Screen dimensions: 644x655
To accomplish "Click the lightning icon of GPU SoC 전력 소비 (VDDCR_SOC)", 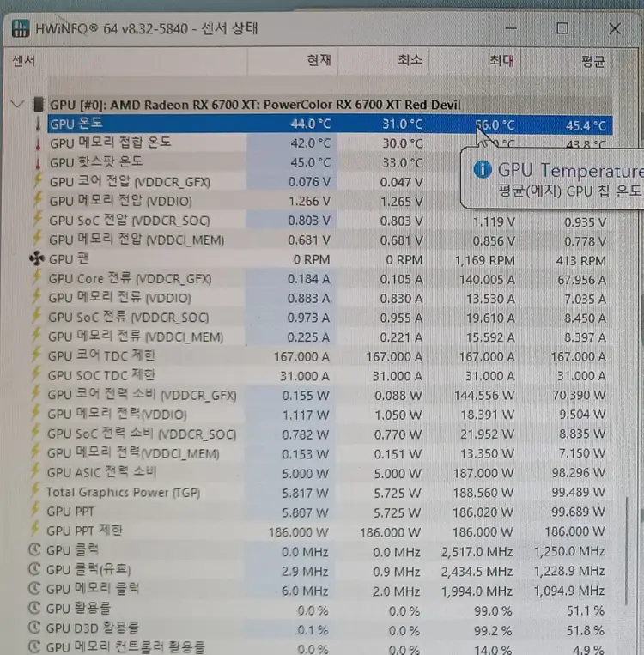I will point(35,434).
